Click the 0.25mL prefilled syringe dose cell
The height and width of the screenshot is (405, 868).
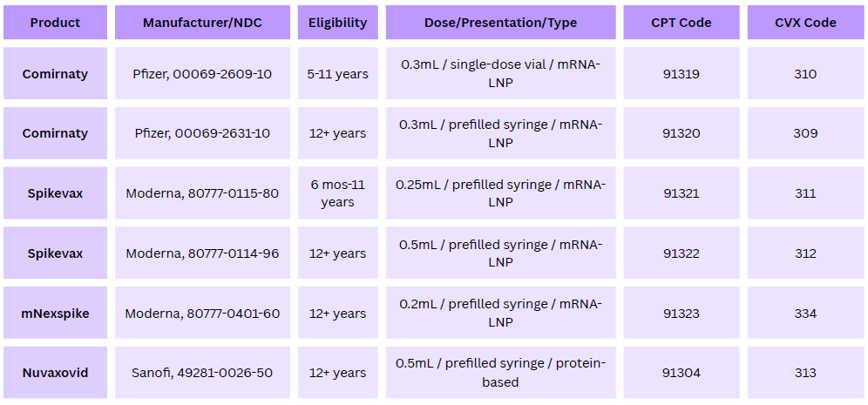click(500, 193)
